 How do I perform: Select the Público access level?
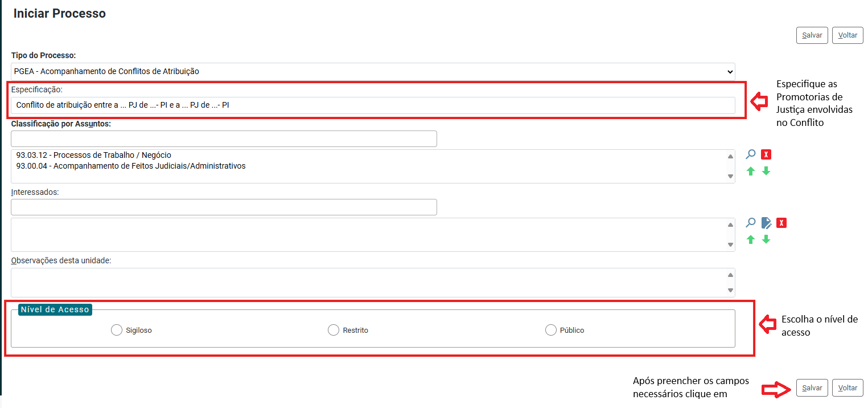click(x=550, y=330)
